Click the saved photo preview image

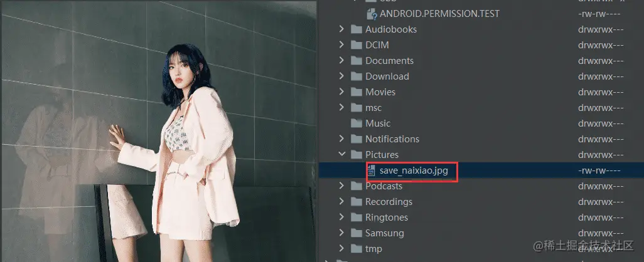159,131
